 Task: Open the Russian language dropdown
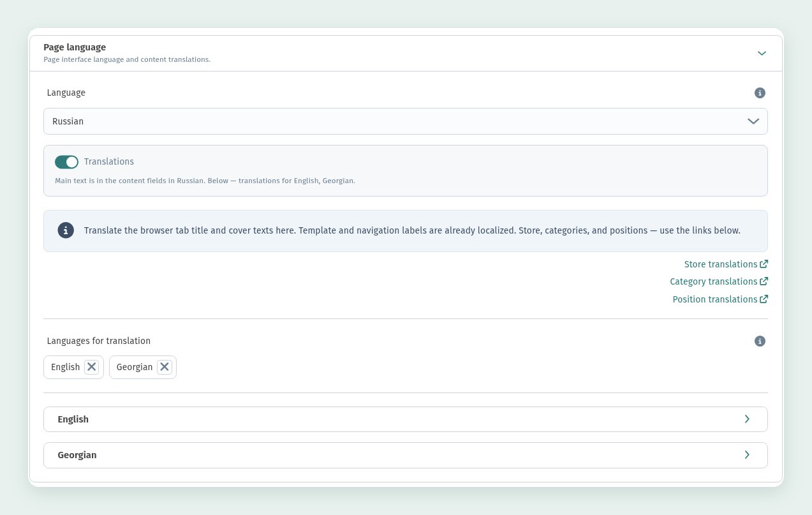[x=406, y=121]
